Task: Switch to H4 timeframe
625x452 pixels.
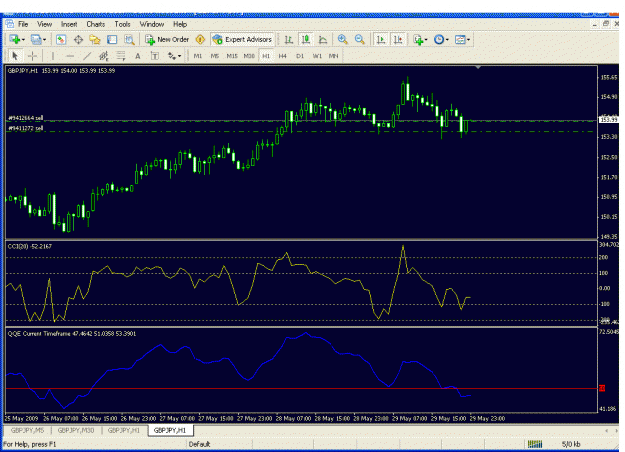Action: [283, 56]
